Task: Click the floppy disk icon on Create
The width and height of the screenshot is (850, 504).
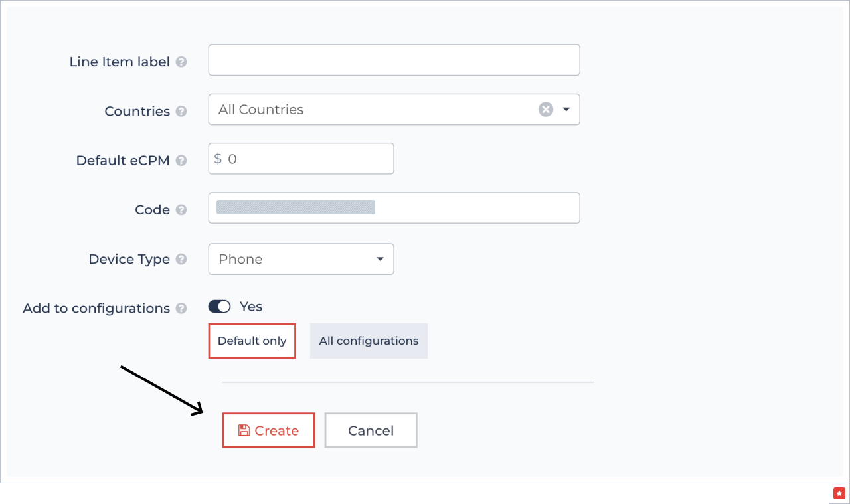Action: [x=244, y=430]
